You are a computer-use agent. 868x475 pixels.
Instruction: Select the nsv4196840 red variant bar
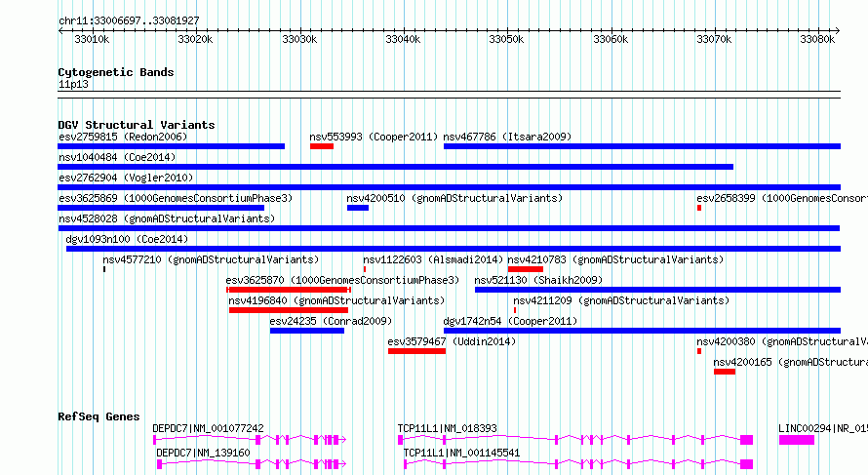pos(289,310)
